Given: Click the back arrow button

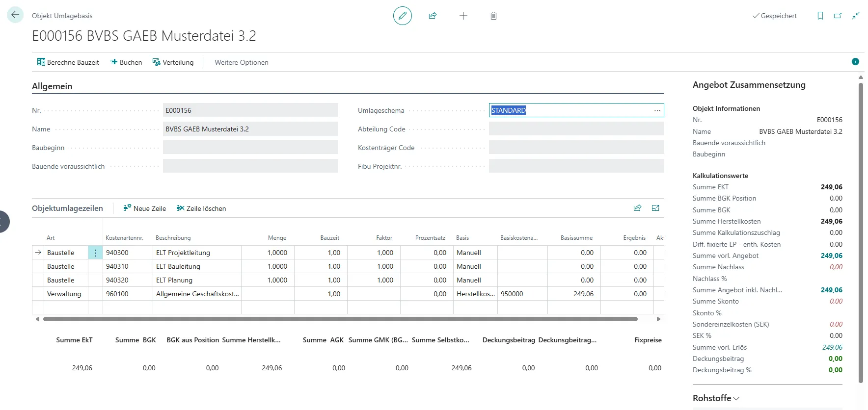Looking at the screenshot, I should [x=15, y=15].
